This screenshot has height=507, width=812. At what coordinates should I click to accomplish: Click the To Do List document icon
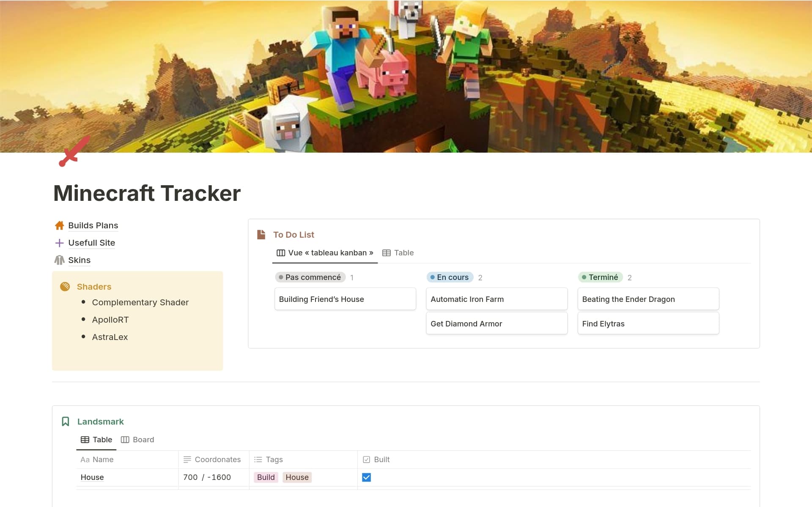(x=261, y=235)
